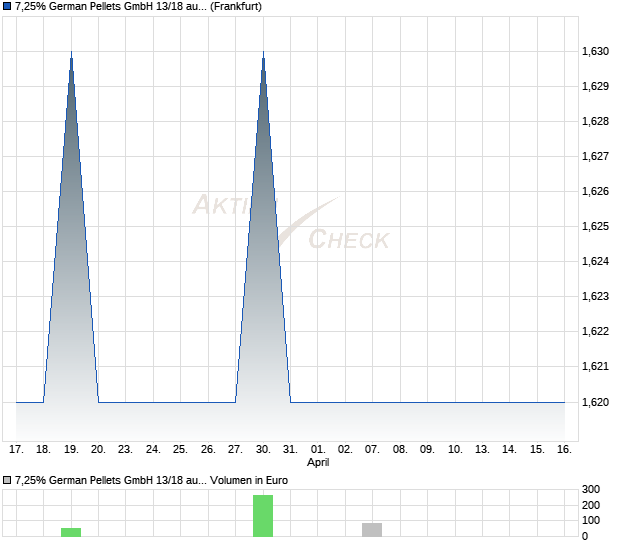The height and width of the screenshot is (546, 620).
Task: Click the '18.' date label
Action: 43,450
